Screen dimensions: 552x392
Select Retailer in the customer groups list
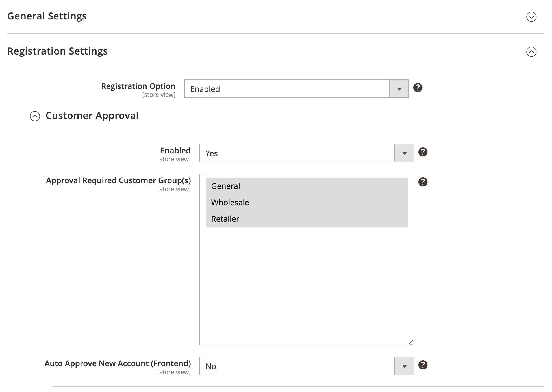pos(307,219)
